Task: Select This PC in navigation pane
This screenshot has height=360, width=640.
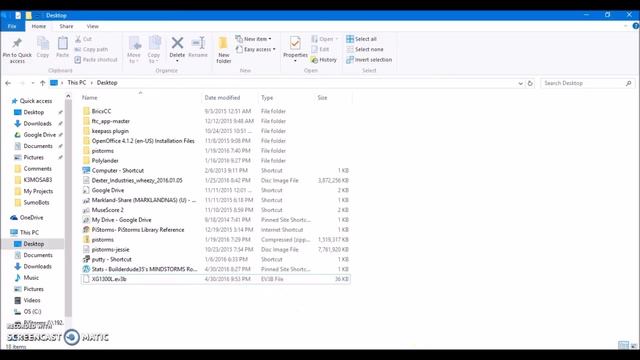Action: tap(25, 232)
